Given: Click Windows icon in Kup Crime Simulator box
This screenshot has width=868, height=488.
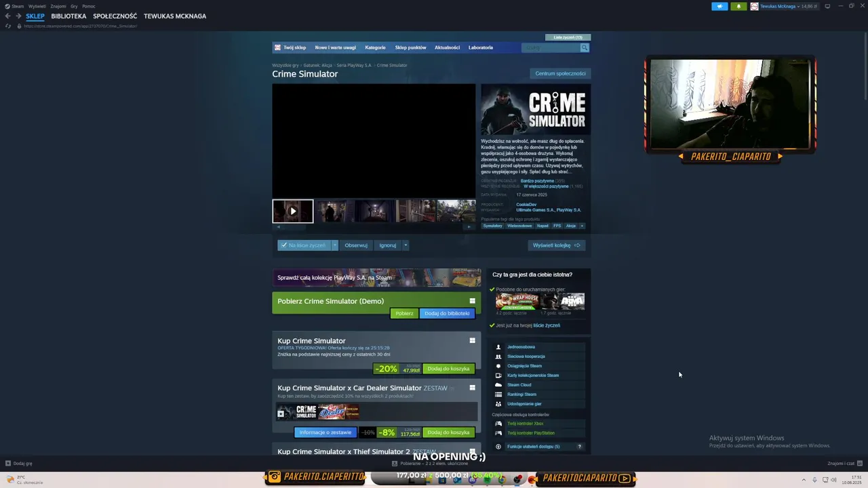Looking at the screenshot, I should click(x=472, y=340).
